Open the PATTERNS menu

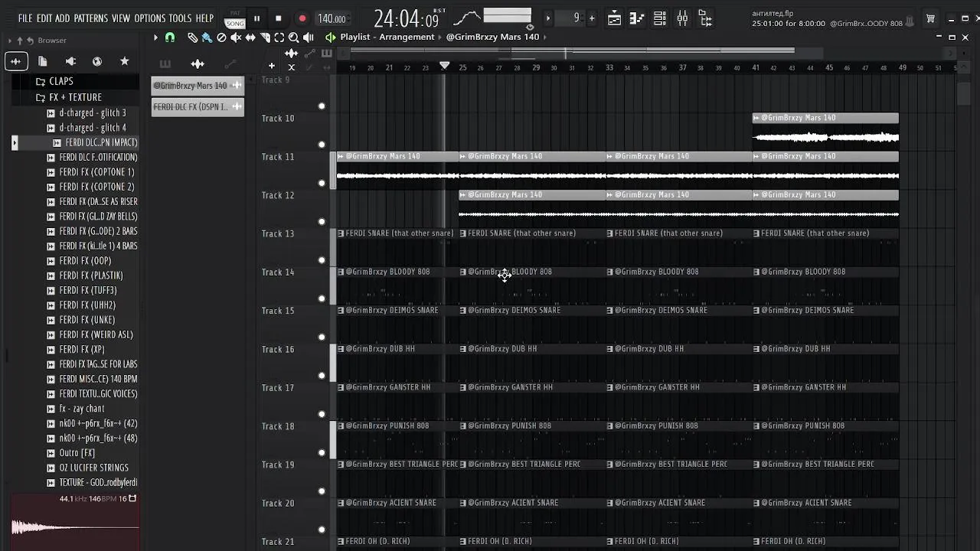click(x=91, y=18)
